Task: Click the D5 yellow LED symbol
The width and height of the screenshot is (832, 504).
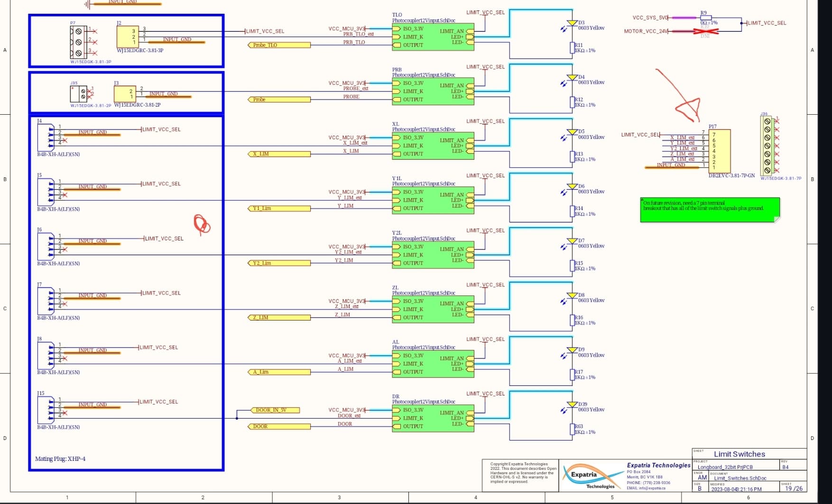Action: (x=572, y=133)
